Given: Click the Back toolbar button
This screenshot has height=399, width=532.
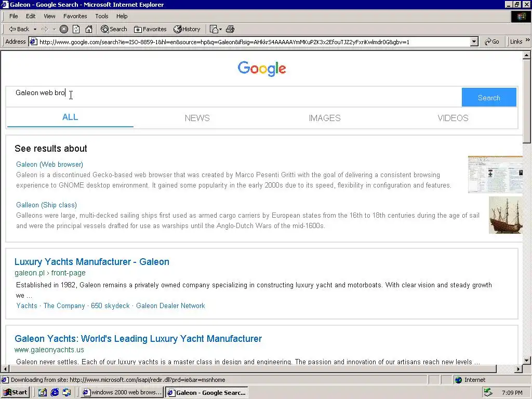Looking at the screenshot, I should pyautogui.click(x=19, y=29).
